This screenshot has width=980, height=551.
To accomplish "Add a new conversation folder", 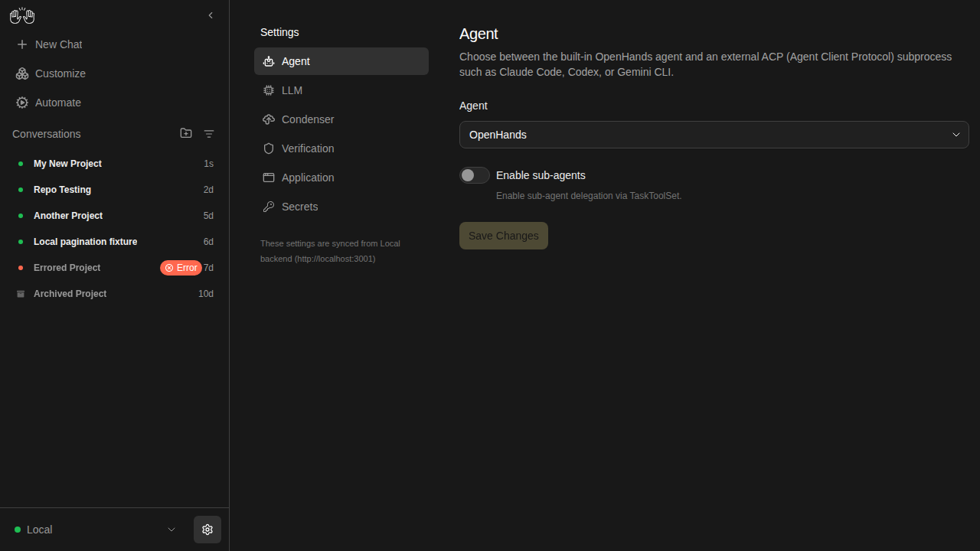I will pos(186,133).
